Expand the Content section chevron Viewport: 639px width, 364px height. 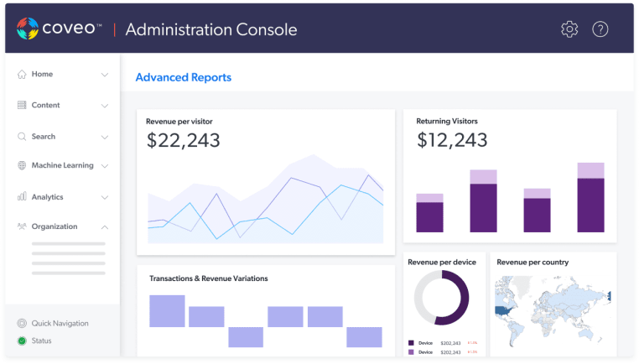point(105,106)
